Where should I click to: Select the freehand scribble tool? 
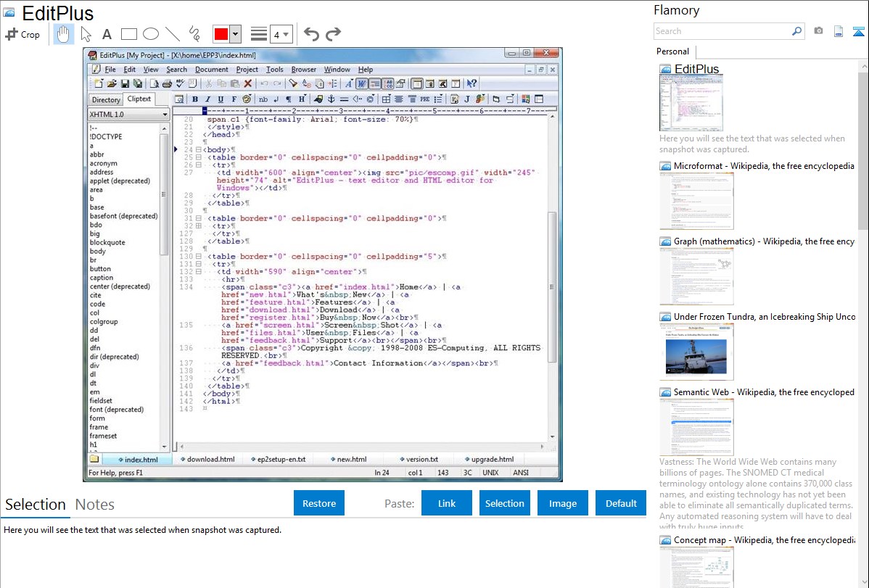194,34
